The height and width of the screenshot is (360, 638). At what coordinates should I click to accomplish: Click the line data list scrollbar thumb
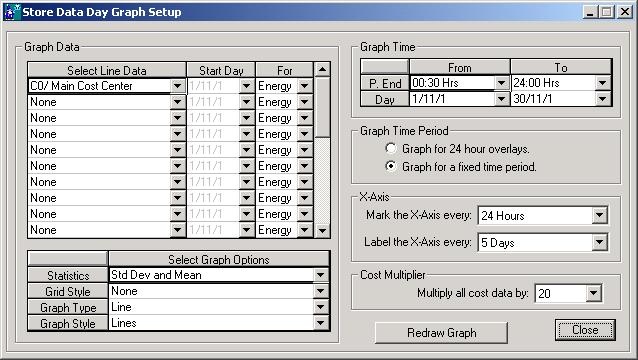(x=322, y=107)
